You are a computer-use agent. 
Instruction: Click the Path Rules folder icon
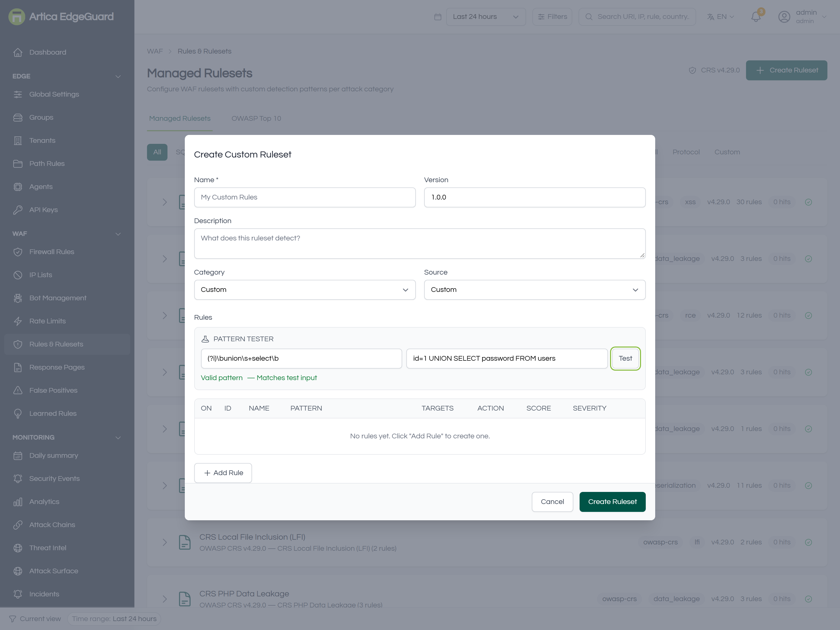point(18,164)
